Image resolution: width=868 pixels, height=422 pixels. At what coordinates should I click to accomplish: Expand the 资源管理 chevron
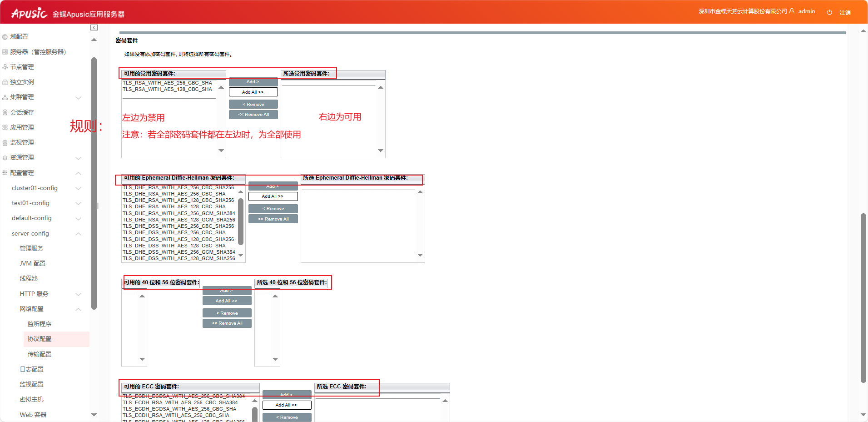[78, 158]
